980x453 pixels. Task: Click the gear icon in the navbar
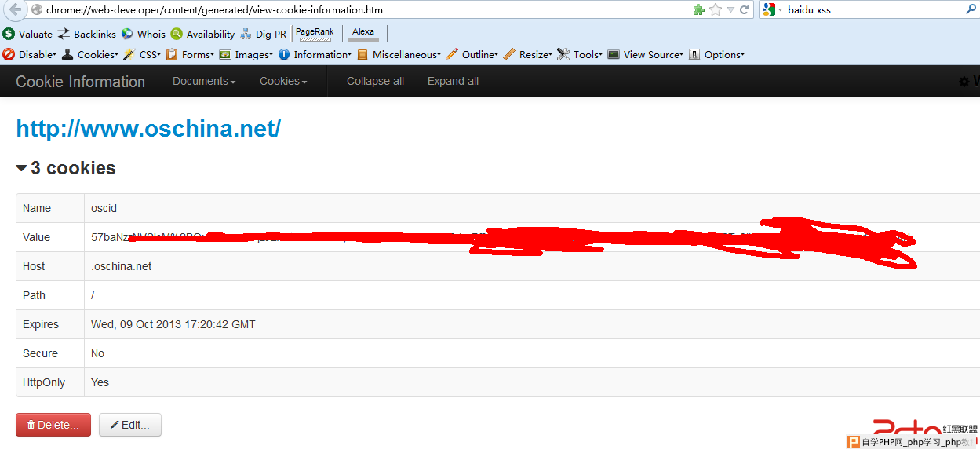[x=964, y=82]
